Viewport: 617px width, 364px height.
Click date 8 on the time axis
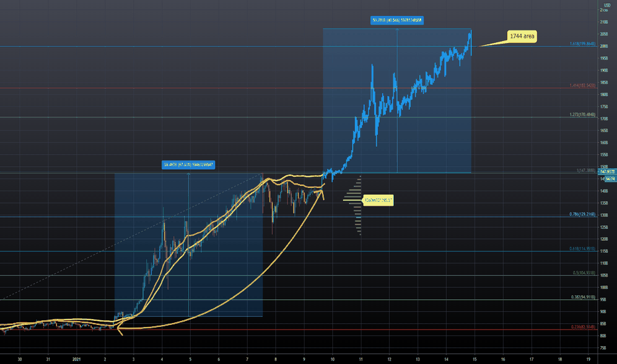click(275, 359)
